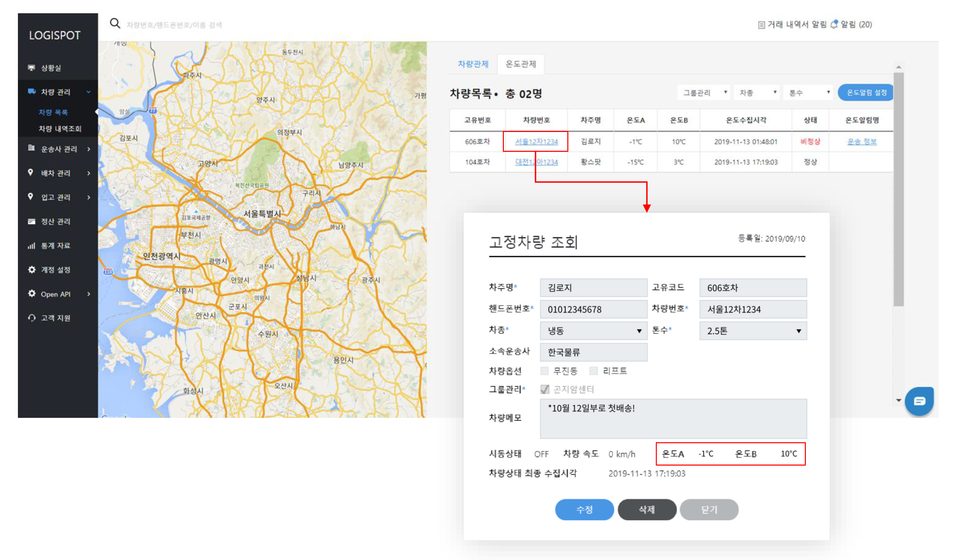Click the 정산 관리 card icon
This screenshot has height=560, width=958.
coord(31,221)
